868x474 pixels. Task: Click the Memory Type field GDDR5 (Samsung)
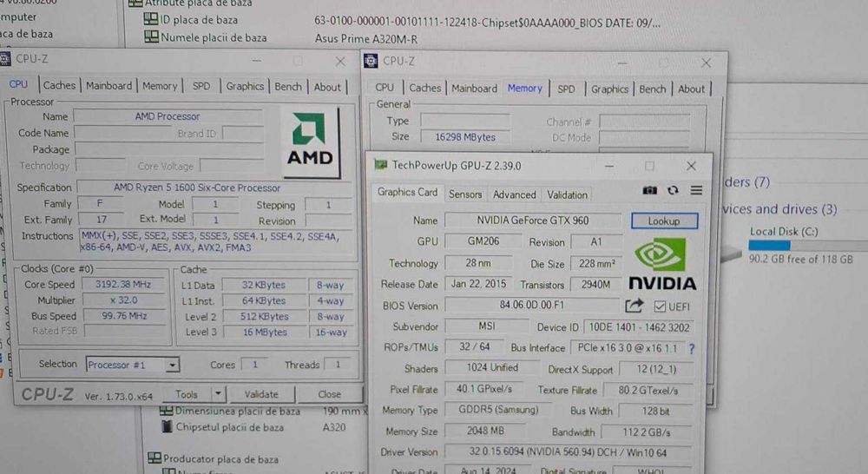(x=498, y=410)
